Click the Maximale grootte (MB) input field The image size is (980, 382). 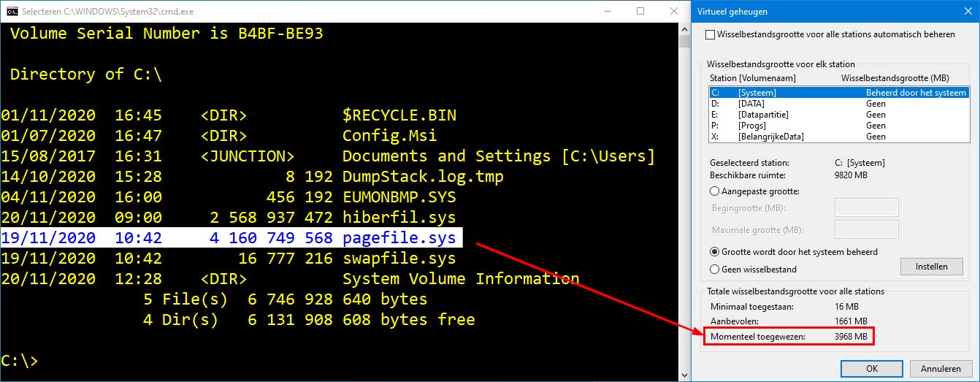coord(866,230)
